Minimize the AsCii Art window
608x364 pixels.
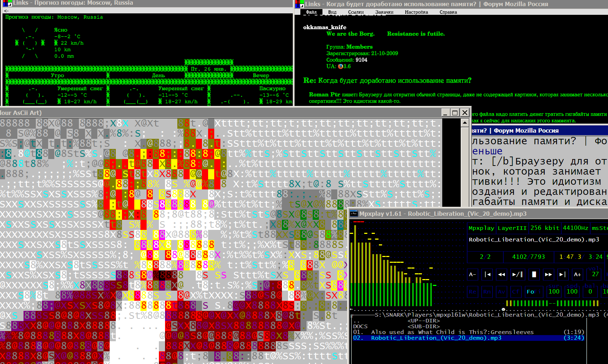pyautogui.click(x=446, y=112)
